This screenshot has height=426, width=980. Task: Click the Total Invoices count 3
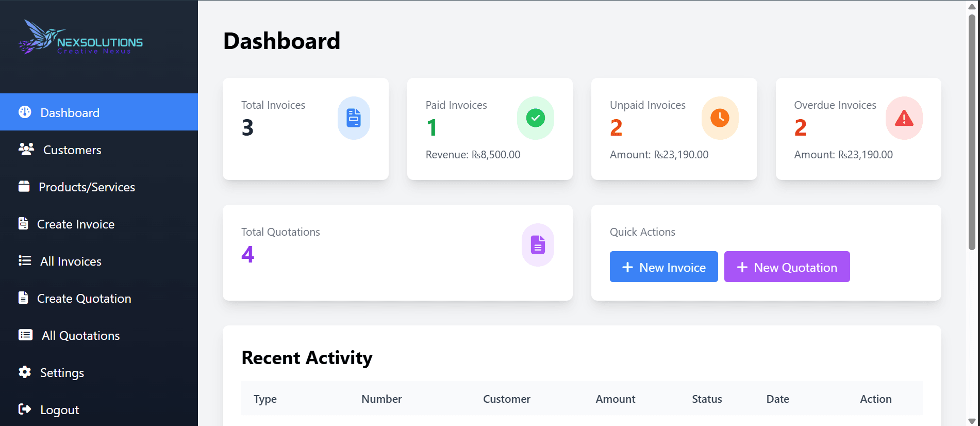tap(247, 127)
